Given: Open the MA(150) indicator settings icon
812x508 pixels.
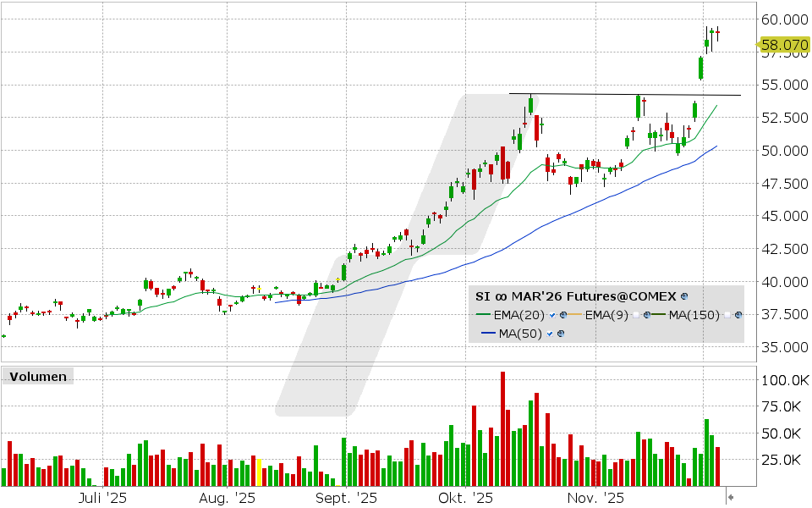Looking at the screenshot, I should [x=738, y=314].
